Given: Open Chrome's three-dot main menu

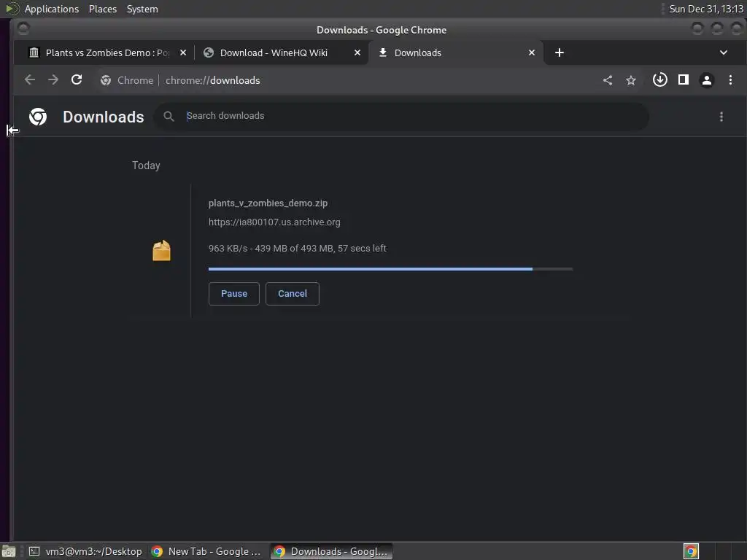Looking at the screenshot, I should [x=730, y=80].
